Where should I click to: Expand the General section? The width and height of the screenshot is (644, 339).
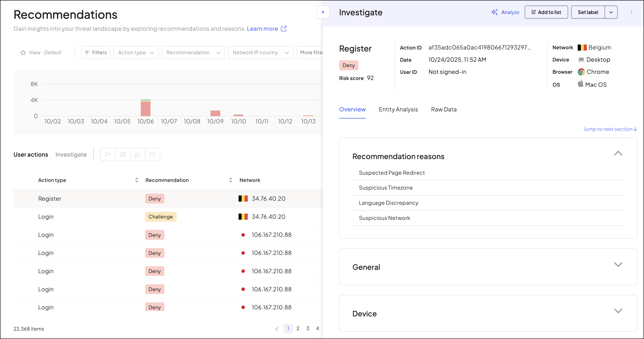click(618, 265)
